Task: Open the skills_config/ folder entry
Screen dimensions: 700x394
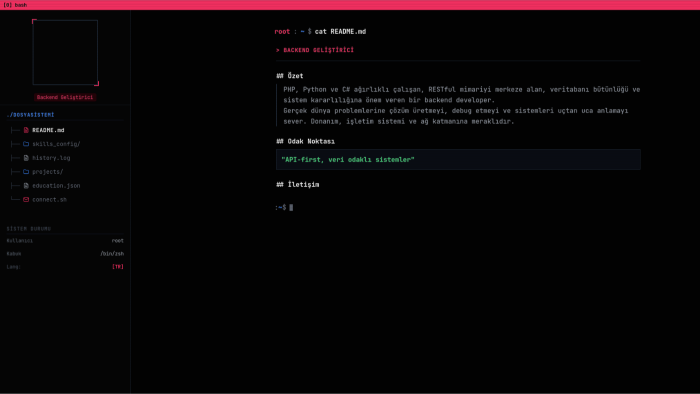Action: pyautogui.click(x=56, y=144)
